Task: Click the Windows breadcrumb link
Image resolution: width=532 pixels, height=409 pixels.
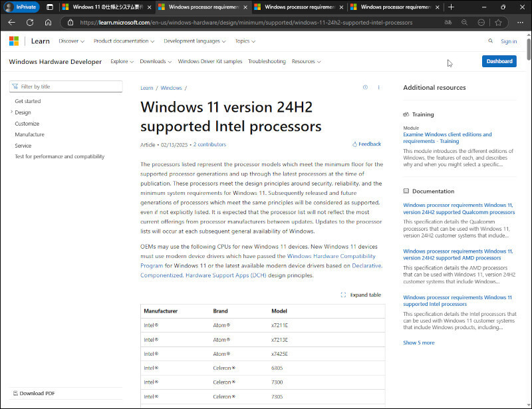Action: (x=172, y=88)
